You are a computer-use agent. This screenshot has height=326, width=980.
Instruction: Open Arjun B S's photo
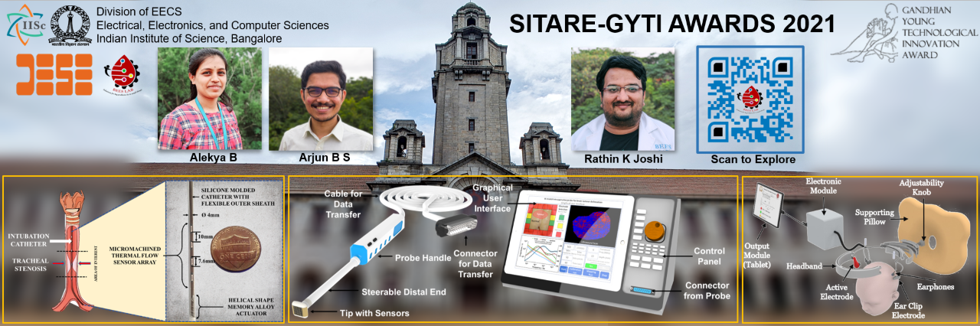point(321,99)
